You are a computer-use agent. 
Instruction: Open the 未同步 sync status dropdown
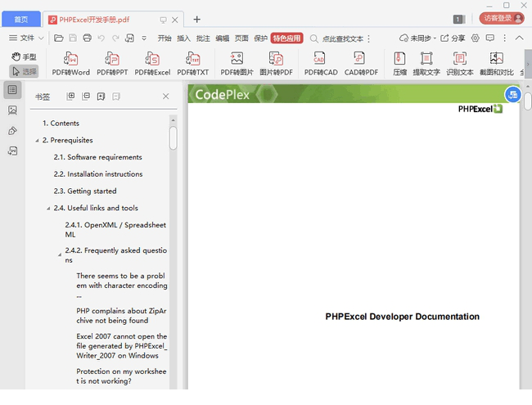[x=417, y=38]
